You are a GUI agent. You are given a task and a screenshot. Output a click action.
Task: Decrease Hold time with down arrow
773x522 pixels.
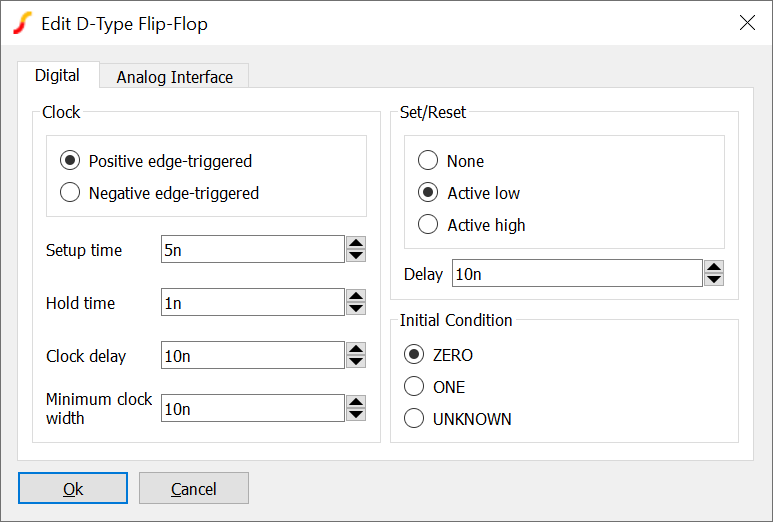(x=356, y=309)
